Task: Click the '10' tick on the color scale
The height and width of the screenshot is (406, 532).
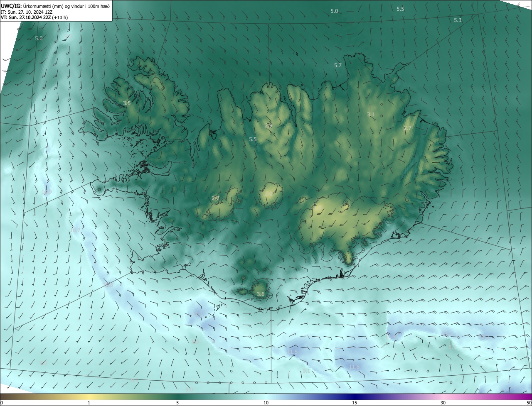Action: pyautogui.click(x=266, y=403)
